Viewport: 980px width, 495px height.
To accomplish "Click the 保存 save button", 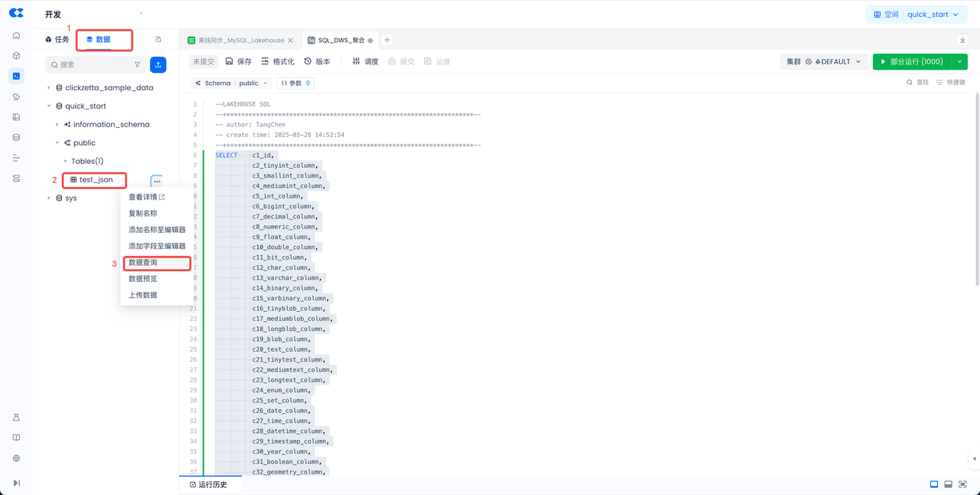I will pyautogui.click(x=238, y=61).
